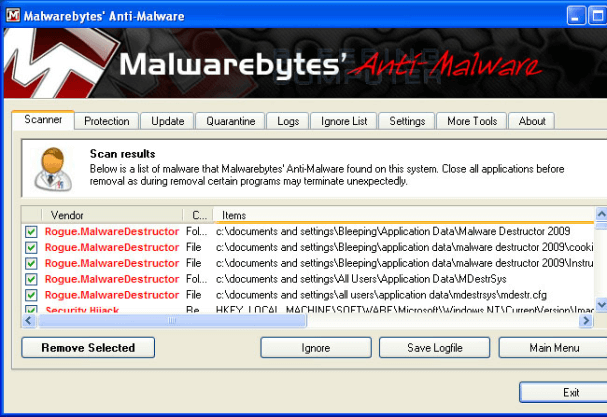Go to the Quarantine tab

230,121
